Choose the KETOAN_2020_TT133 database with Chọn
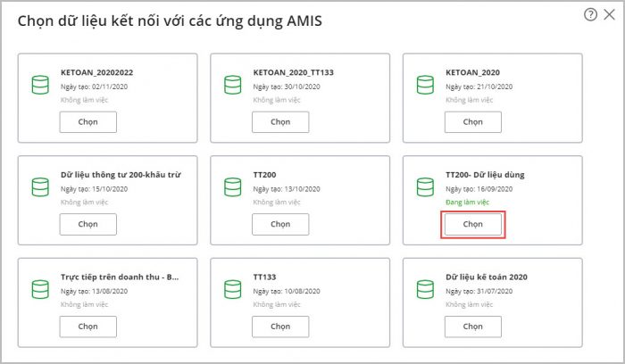 point(280,122)
